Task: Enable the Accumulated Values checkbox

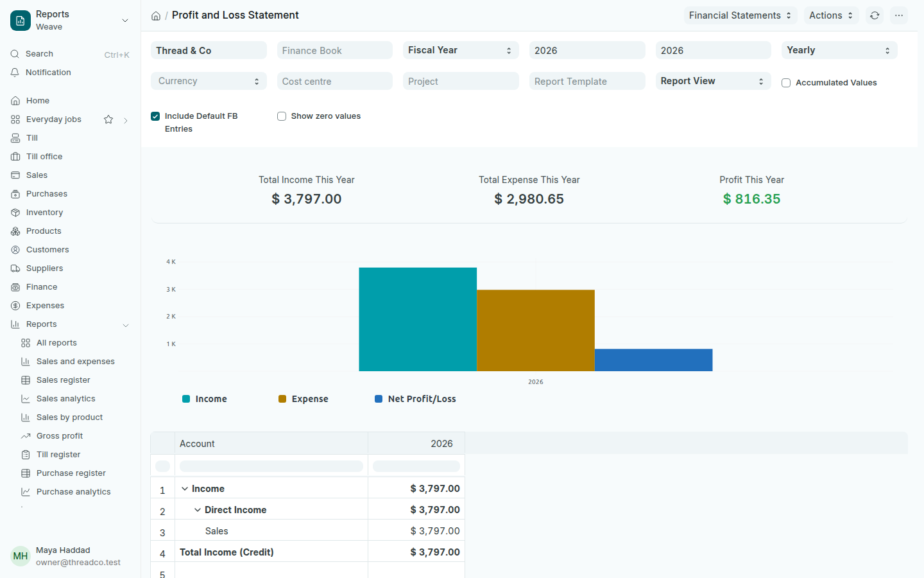Action: [786, 83]
